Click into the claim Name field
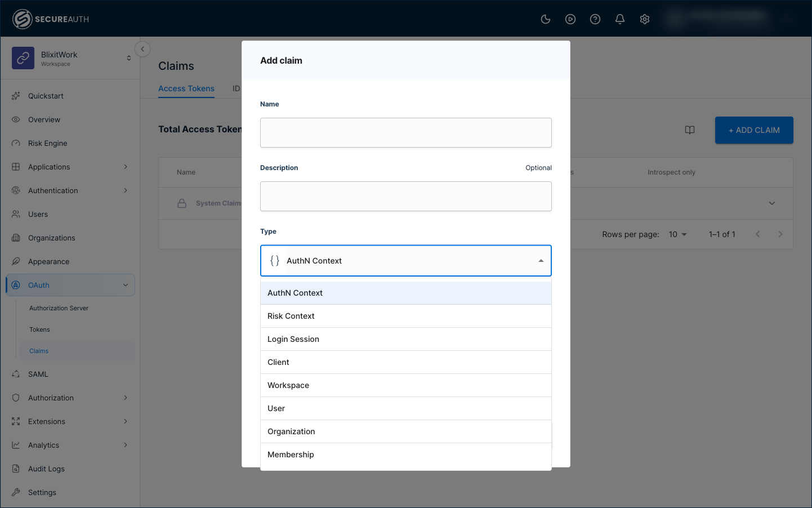This screenshot has width=812, height=508. (x=406, y=133)
